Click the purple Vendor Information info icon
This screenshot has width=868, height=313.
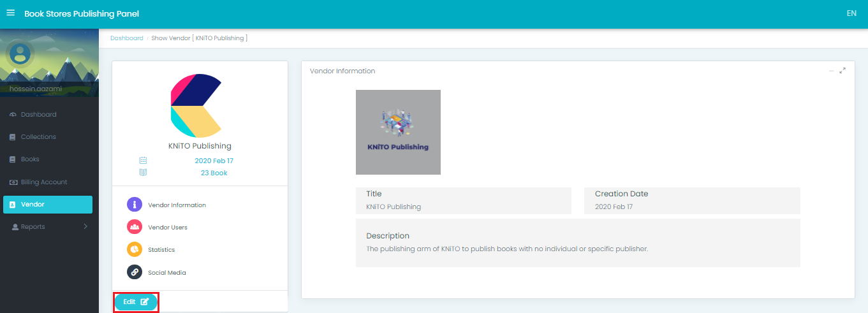(135, 205)
